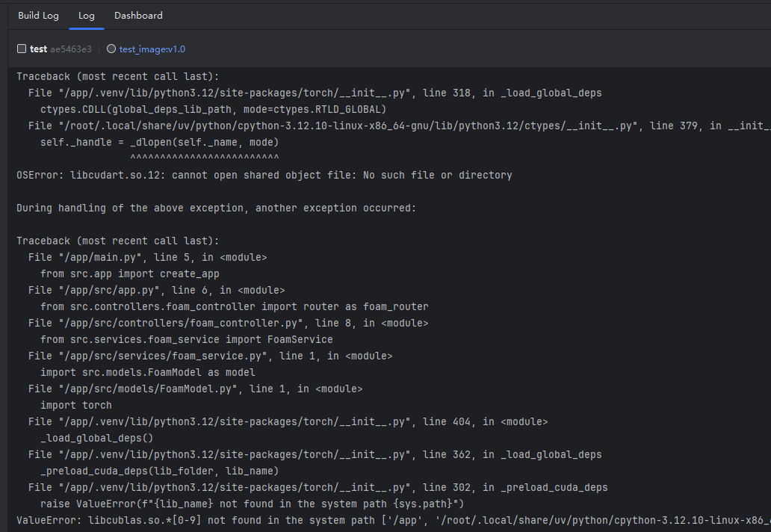The width and height of the screenshot is (771, 532).
Task: Click the FoamModel.py file path line
Action: pos(195,389)
